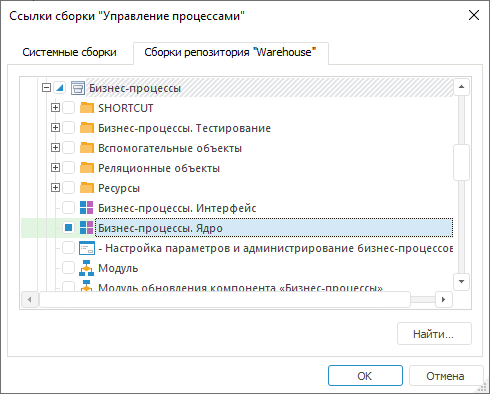Close the Ссылки сборки dialog
Image resolution: width=490 pixels, height=394 pixels.
[x=474, y=15]
